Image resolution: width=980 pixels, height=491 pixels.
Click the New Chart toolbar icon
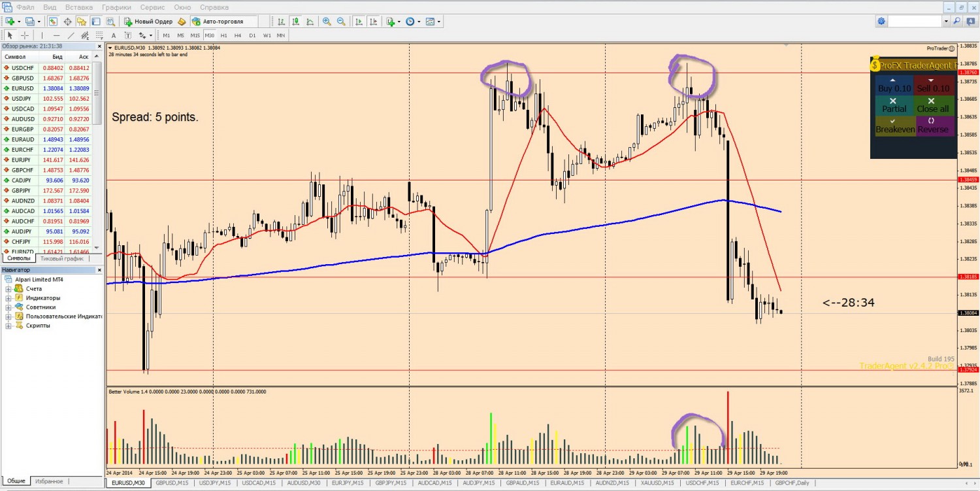click(10, 22)
